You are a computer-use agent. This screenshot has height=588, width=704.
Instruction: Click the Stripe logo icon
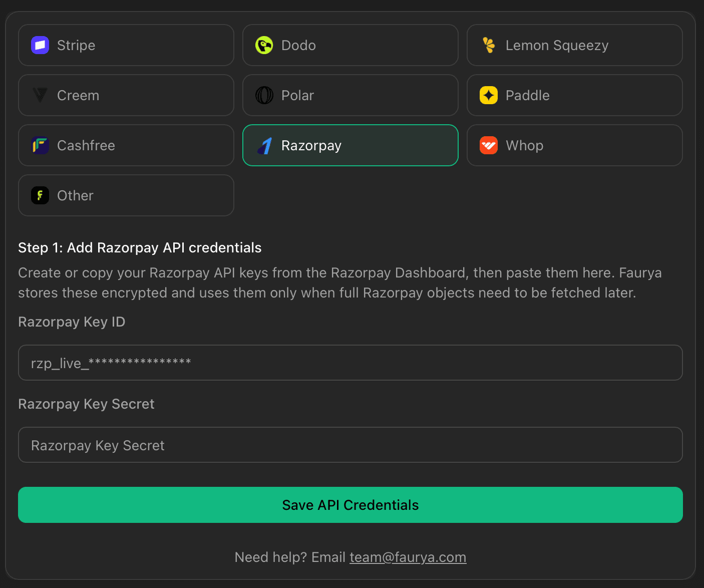[x=40, y=45]
